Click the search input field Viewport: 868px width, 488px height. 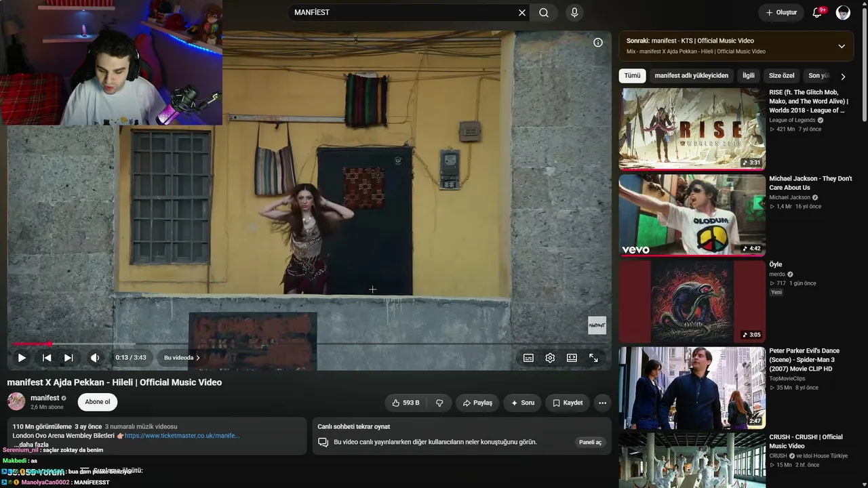pos(403,13)
